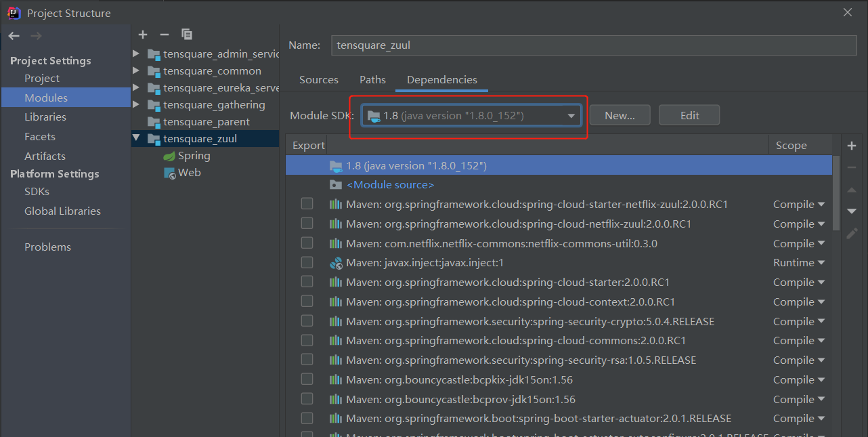Image resolution: width=868 pixels, height=437 pixels.
Task: Click the Module source folder icon
Action: coord(336,185)
